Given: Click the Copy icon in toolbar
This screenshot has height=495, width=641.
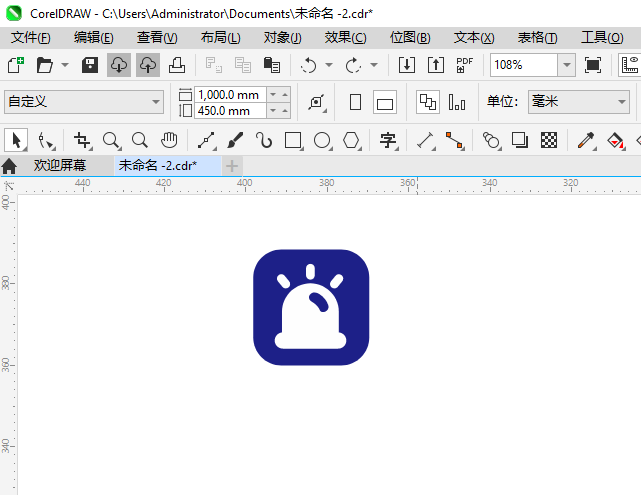Looking at the screenshot, I should pyautogui.click(x=243, y=65).
